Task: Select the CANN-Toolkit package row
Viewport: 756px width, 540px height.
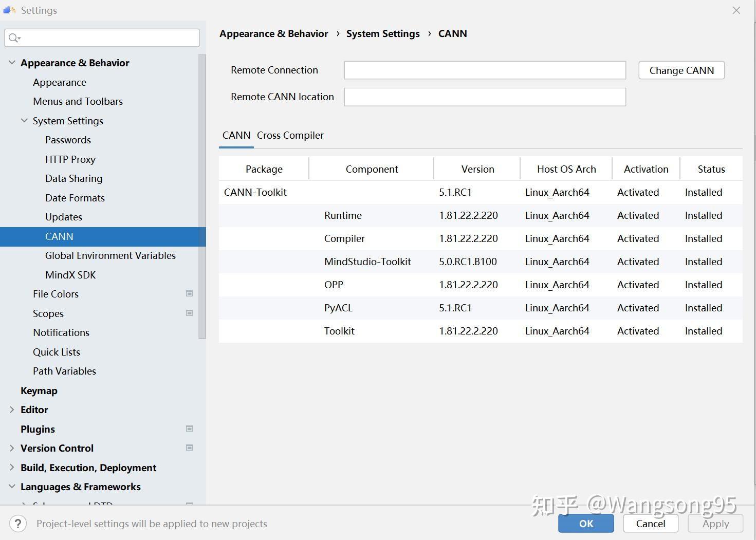Action: [x=481, y=192]
